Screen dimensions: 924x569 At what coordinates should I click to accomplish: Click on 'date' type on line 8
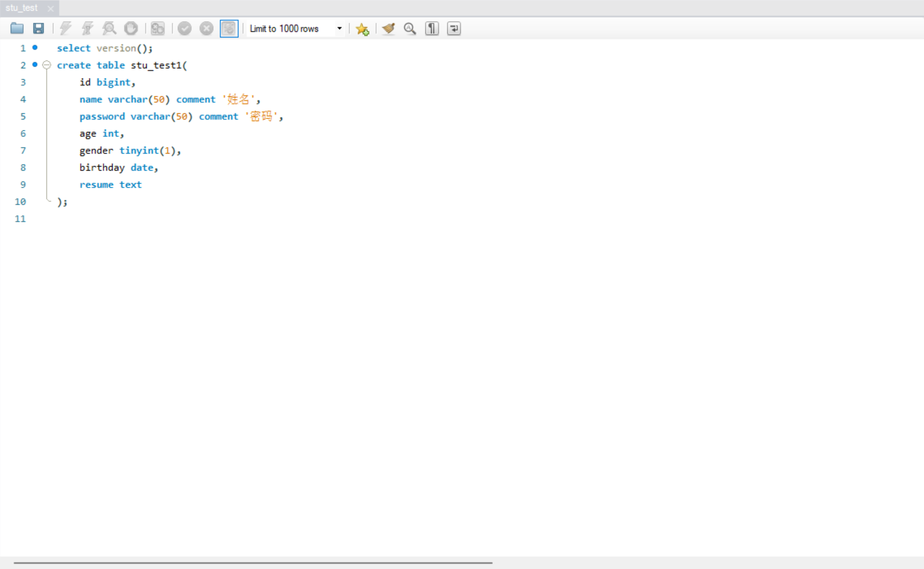coord(142,168)
